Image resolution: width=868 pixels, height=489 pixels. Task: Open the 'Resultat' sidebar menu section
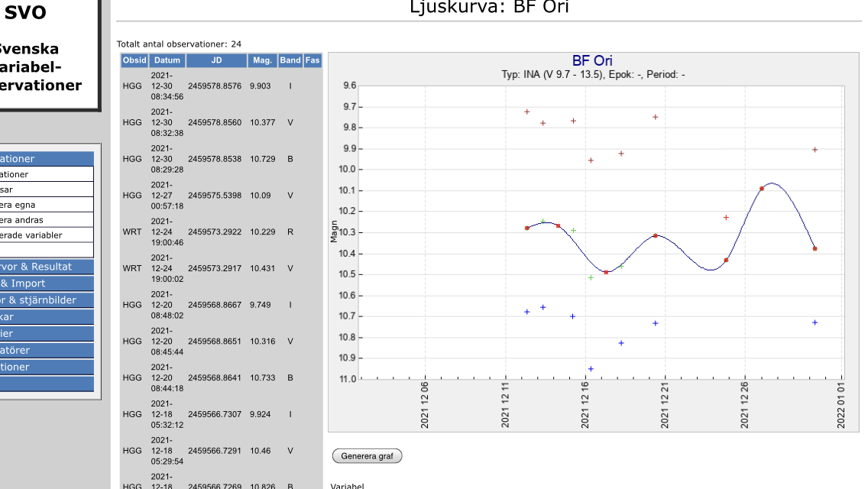pyautogui.click(x=46, y=267)
